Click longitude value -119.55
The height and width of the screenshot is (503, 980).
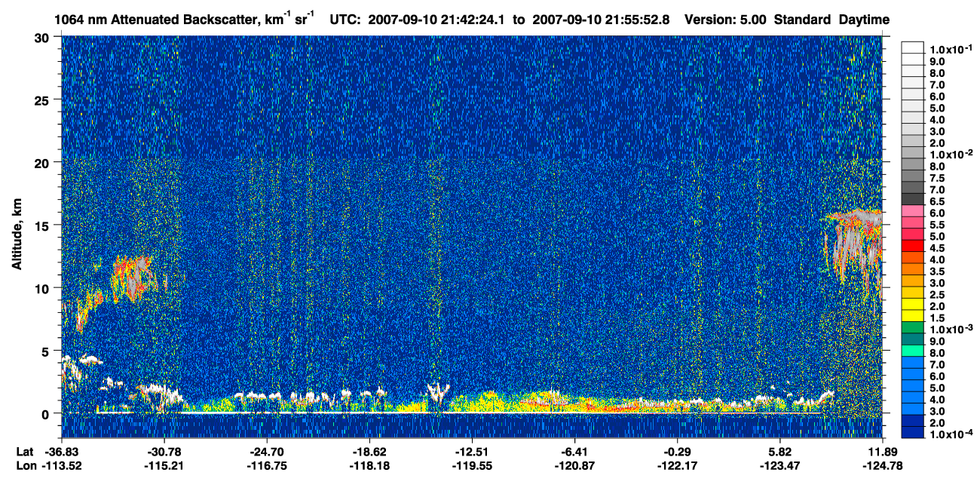point(472,465)
